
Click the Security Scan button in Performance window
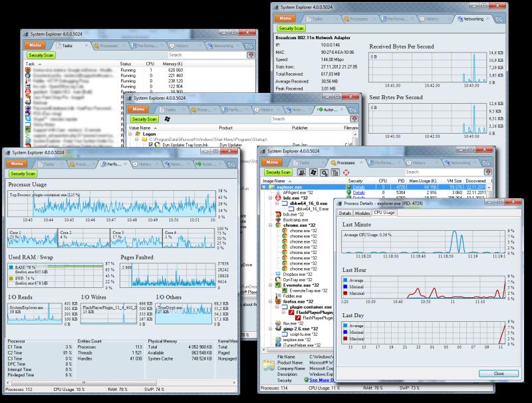coord(23,174)
